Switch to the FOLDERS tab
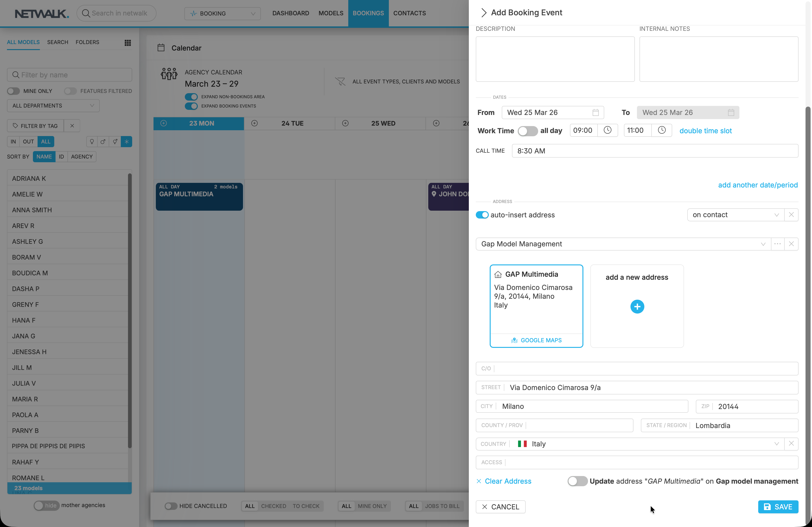Viewport: 812px width, 527px height. [87, 42]
